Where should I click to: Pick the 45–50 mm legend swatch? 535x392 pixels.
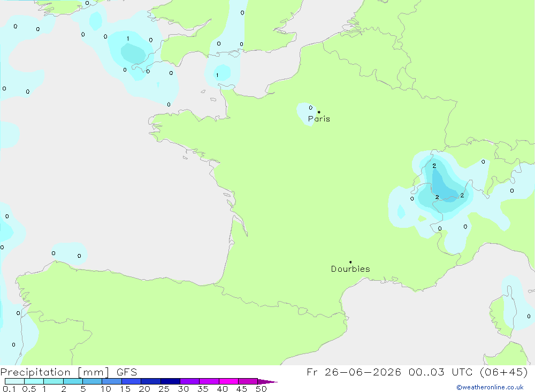click(248, 381)
